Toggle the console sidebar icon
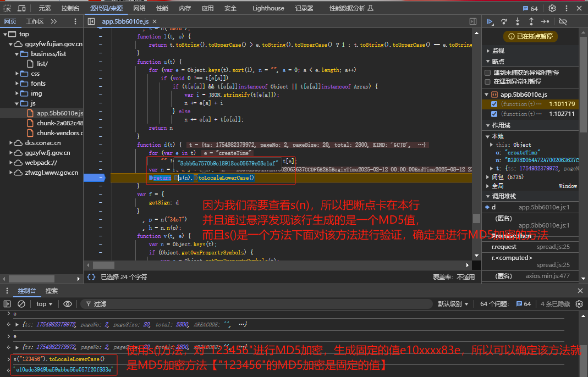This screenshot has width=588, height=377. coord(7,304)
